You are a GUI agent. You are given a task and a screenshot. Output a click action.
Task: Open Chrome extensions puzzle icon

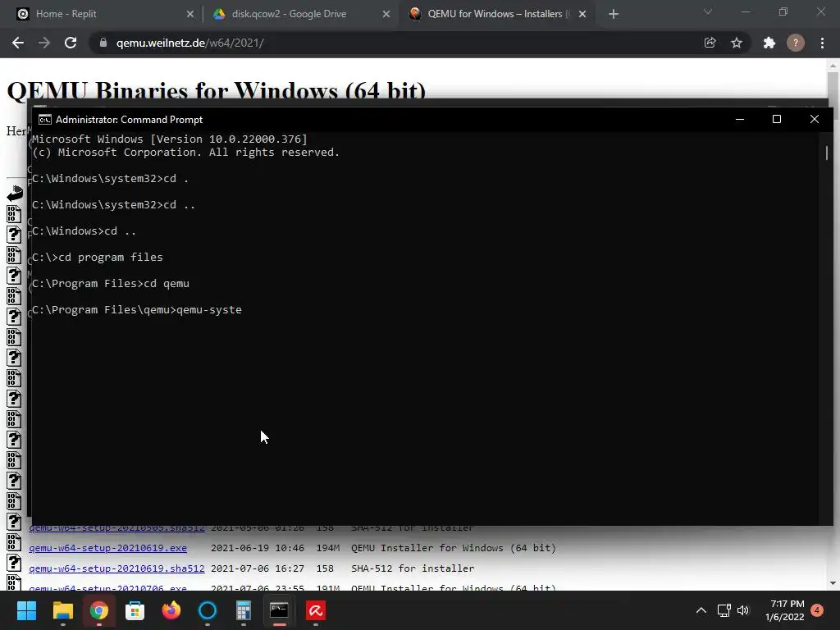tap(769, 43)
